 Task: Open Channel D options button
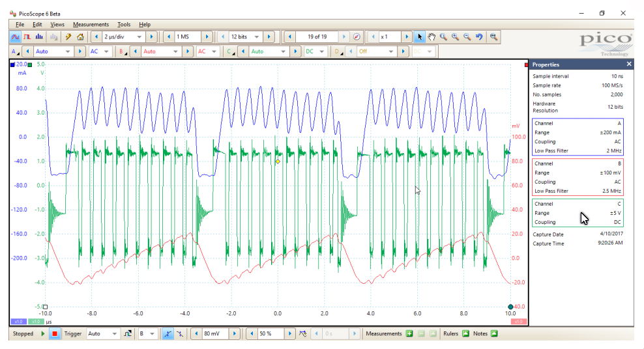(338, 51)
